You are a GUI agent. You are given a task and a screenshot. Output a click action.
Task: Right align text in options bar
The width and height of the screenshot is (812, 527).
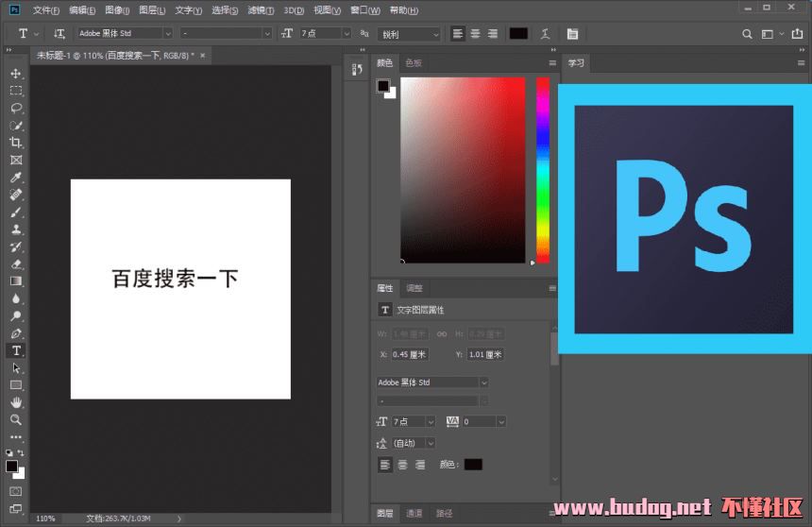coord(493,34)
